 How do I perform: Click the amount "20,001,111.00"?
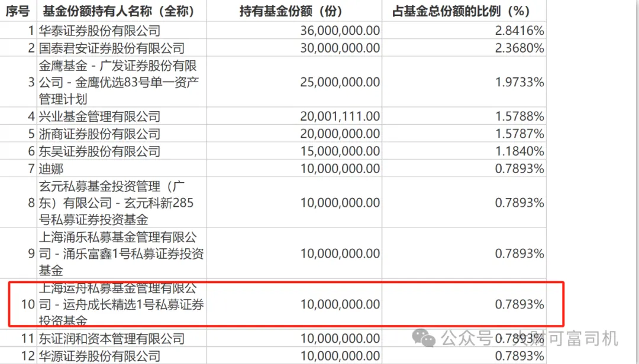(340, 116)
